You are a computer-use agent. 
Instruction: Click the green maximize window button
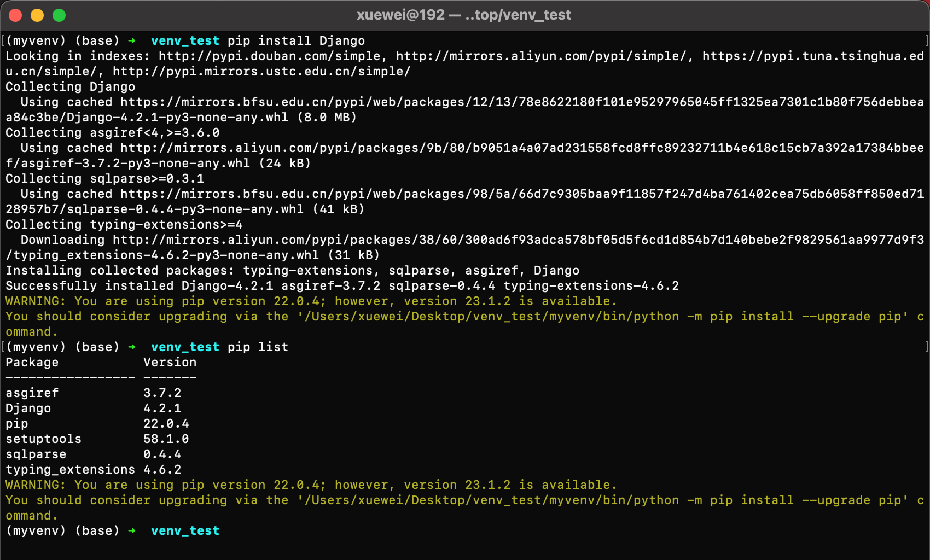click(x=59, y=15)
